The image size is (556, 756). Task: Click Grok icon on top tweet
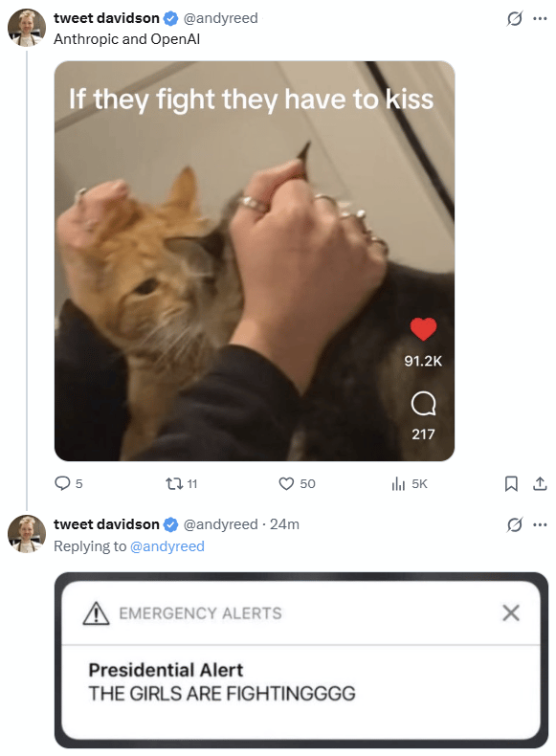coord(515,19)
